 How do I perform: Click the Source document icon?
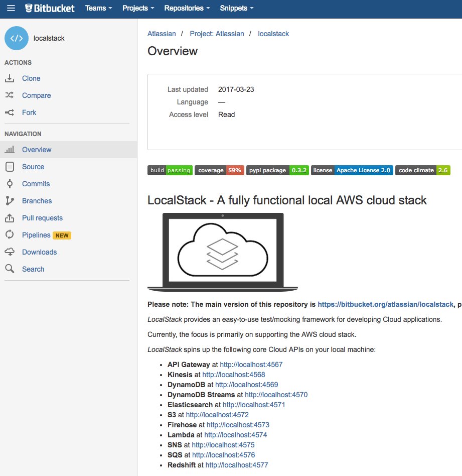point(10,167)
